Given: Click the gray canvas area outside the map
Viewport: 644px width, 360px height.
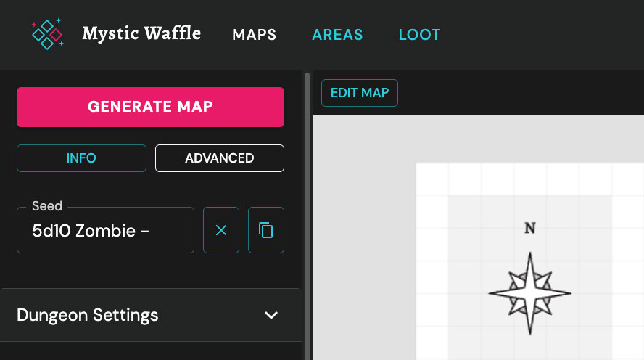Looking at the screenshot, I should point(363,218).
